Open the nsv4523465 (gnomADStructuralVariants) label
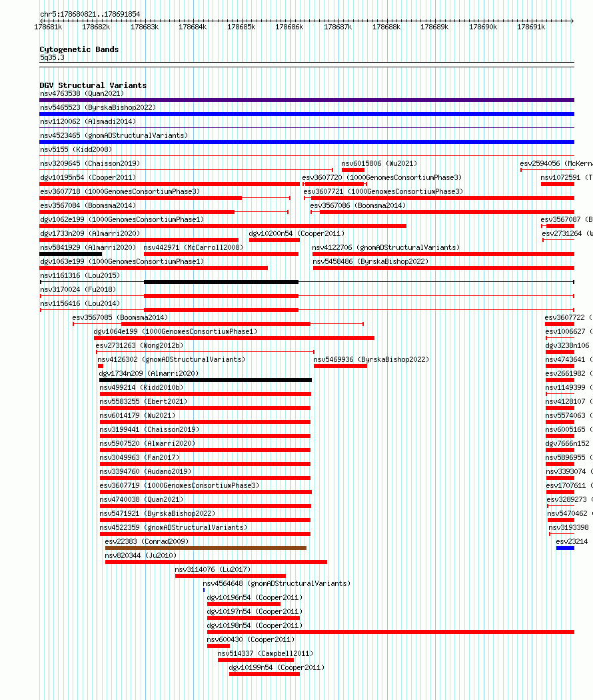Screen dimensions: 593x700 tap(114, 135)
